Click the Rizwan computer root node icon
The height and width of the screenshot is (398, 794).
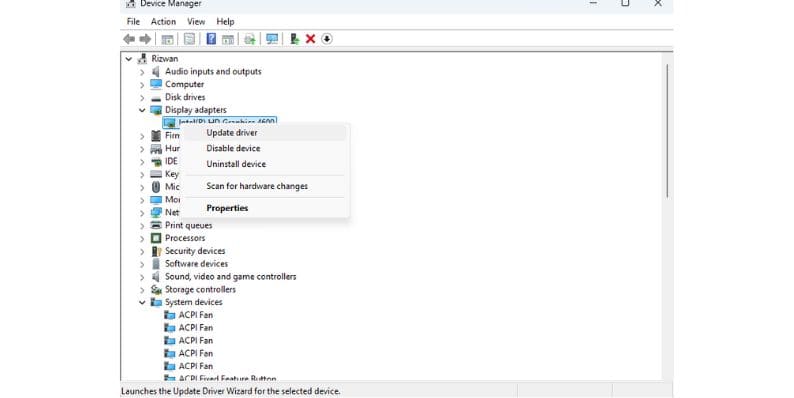click(x=142, y=59)
